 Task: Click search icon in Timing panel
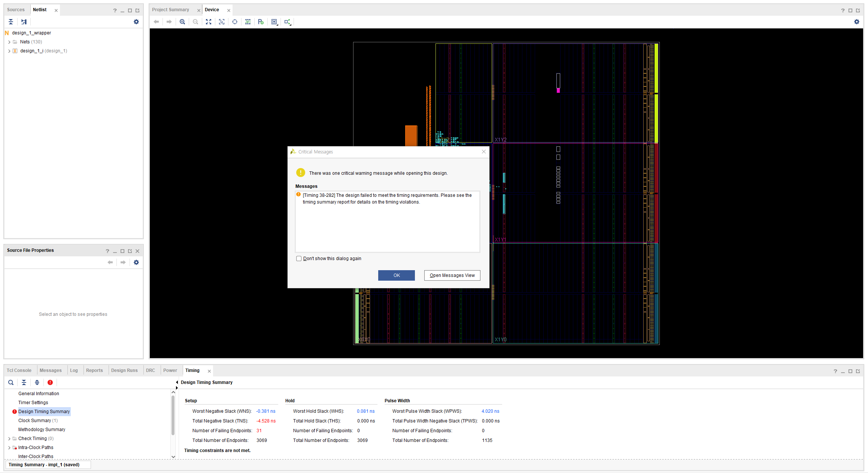tap(11, 382)
